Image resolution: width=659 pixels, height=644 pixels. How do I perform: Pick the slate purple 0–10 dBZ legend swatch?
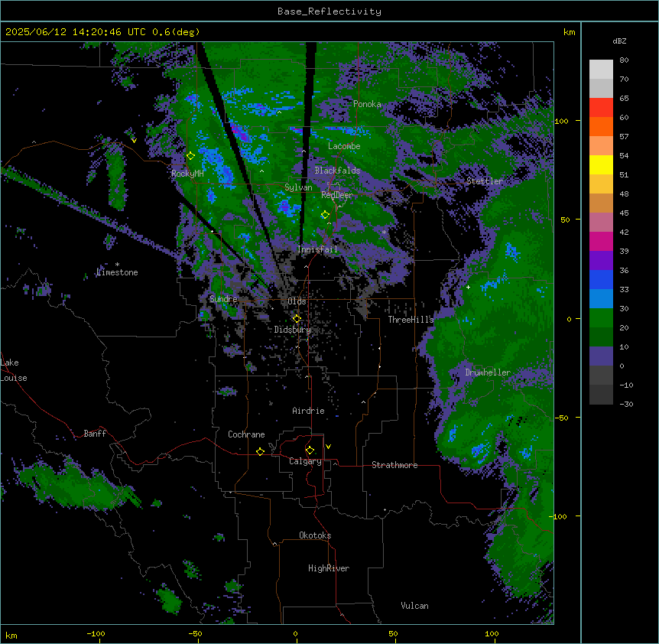pos(601,356)
